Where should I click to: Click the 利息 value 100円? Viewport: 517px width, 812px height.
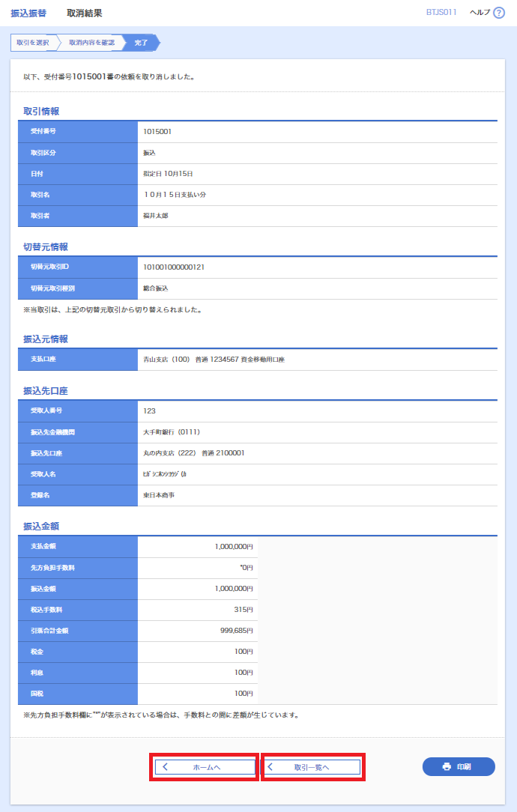(x=244, y=672)
